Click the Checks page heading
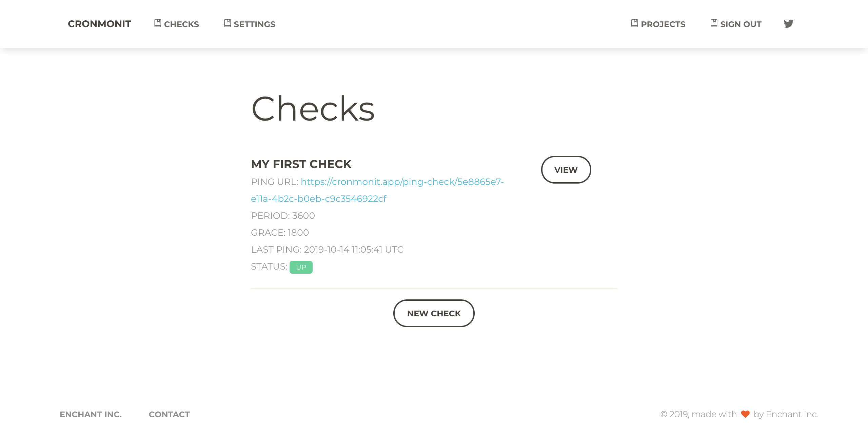The height and width of the screenshot is (443, 868). tap(313, 109)
